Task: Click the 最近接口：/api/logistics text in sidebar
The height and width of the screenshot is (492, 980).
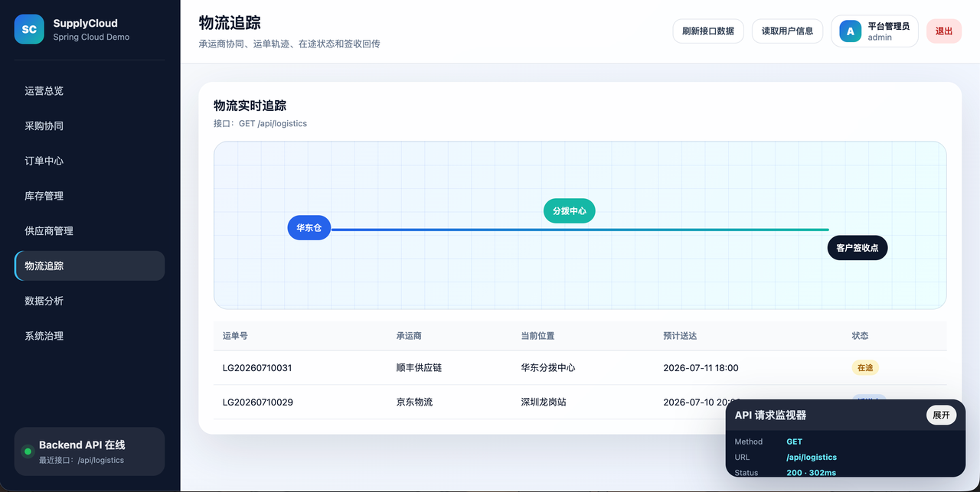Action: [81, 461]
